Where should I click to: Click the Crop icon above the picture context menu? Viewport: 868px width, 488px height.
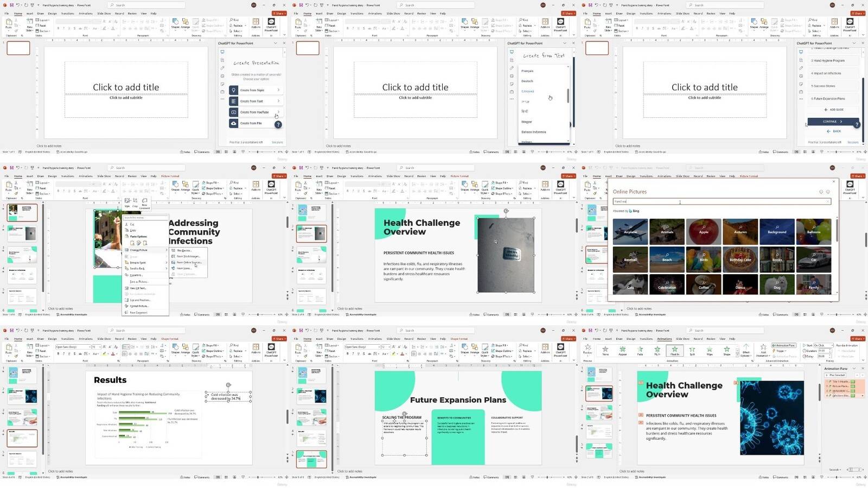[135, 202]
